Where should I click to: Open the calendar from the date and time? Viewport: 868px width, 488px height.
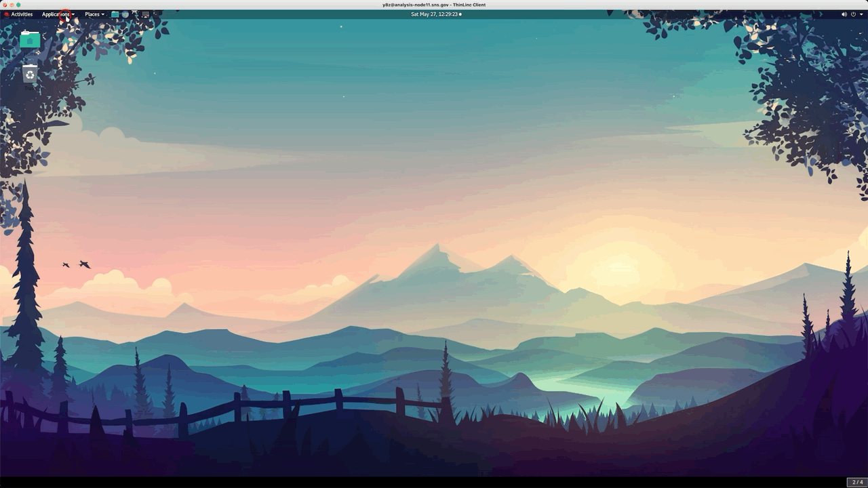coord(434,14)
